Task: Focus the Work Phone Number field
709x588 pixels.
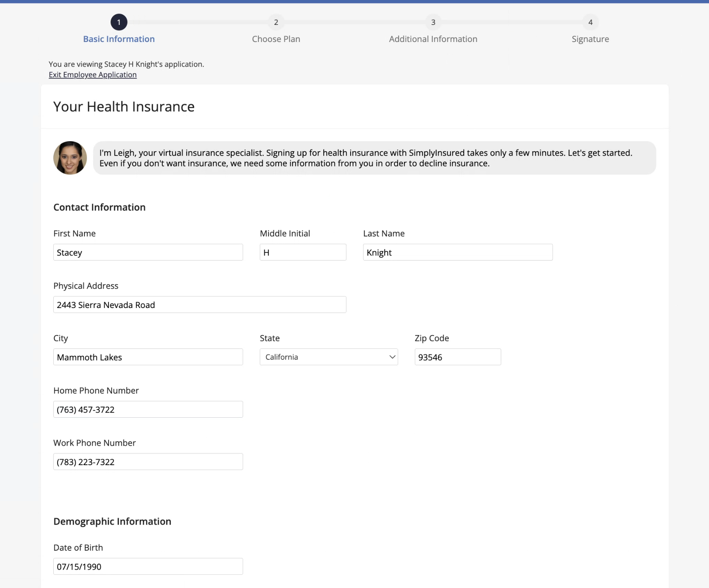Action: (x=148, y=462)
